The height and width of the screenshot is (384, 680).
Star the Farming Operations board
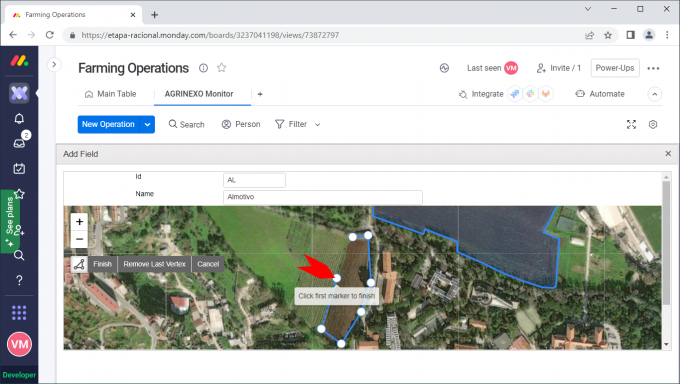tap(222, 68)
